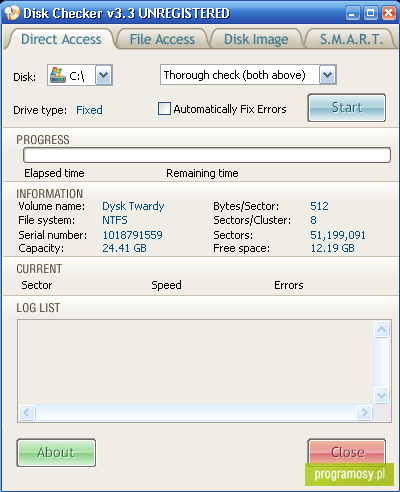This screenshot has width=400, height=492.
Task: Start the disk check
Action: 347,108
